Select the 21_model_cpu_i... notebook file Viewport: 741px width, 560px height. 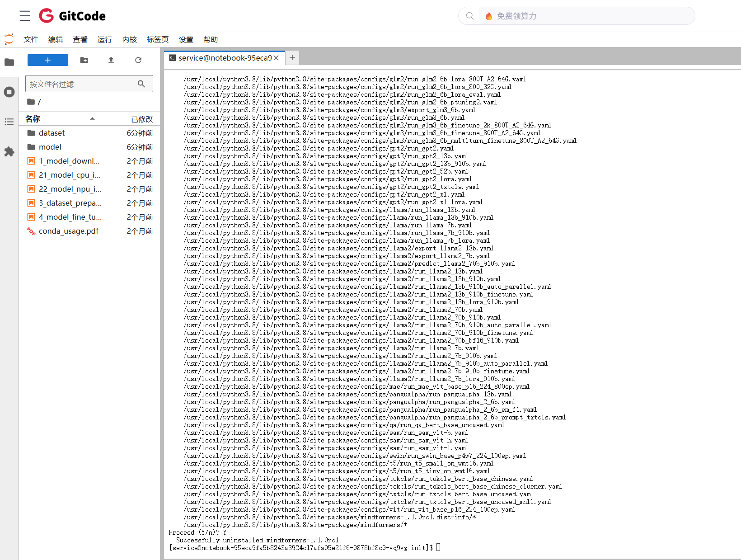(x=89, y=175)
